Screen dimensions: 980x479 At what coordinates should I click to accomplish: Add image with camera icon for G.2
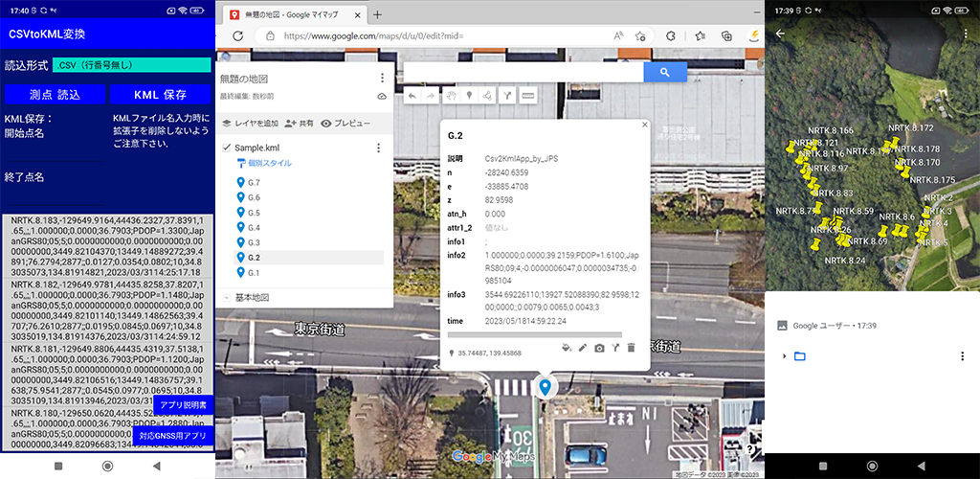coord(599,347)
